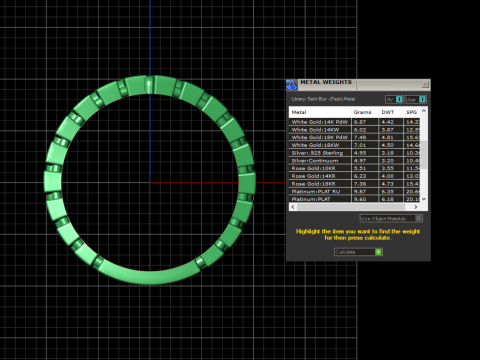
Task: Click the Use Object Materials button
Action: 391,218
